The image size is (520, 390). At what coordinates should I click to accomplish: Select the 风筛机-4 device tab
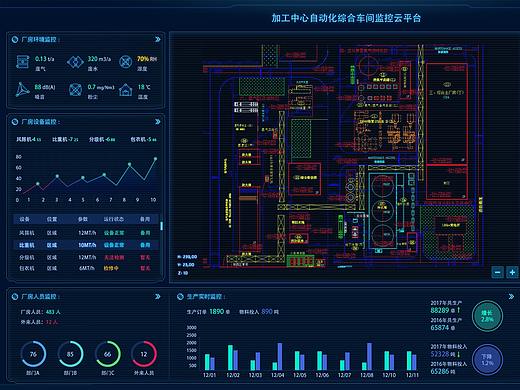pyautogui.click(x=29, y=139)
